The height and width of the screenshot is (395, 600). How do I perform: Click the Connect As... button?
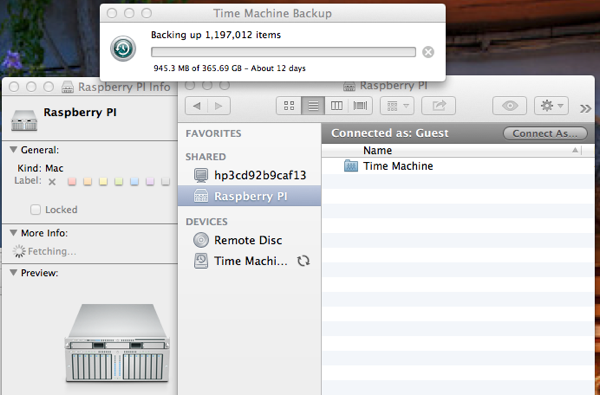click(x=545, y=133)
